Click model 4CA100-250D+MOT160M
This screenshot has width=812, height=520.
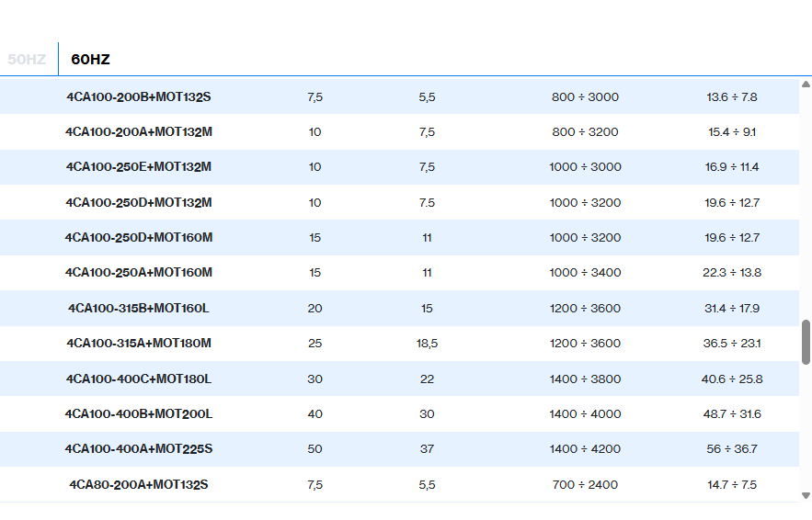point(139,238)
